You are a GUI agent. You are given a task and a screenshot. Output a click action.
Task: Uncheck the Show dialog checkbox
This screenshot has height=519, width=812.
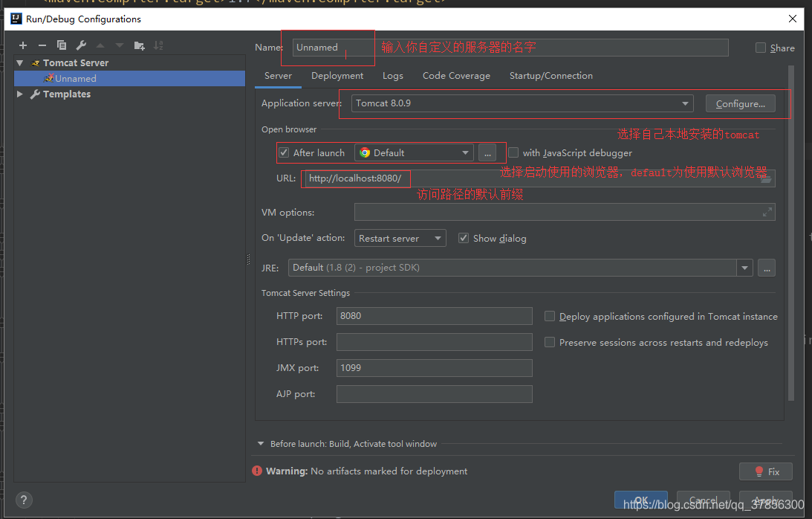coord(464,238)
